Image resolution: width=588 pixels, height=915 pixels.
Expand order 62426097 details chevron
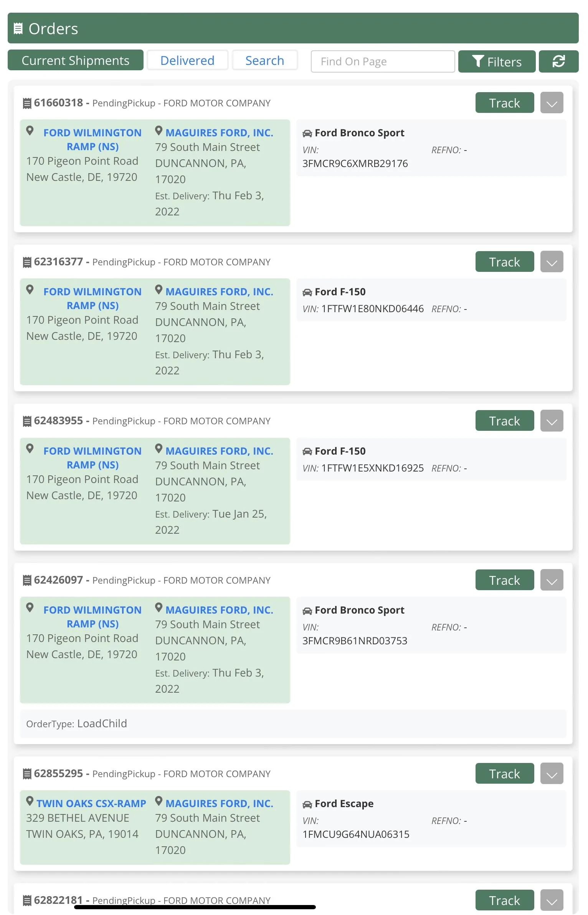pyautogui.click(x=552, y=580)
